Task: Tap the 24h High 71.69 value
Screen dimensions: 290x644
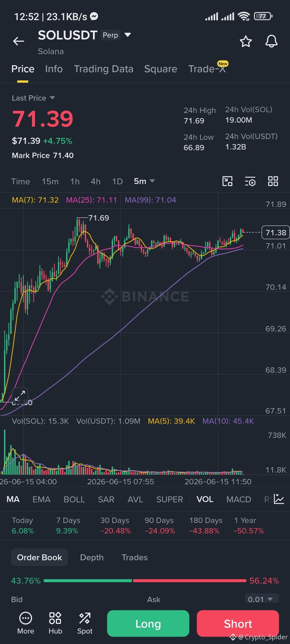Action: tap(194, 121)
